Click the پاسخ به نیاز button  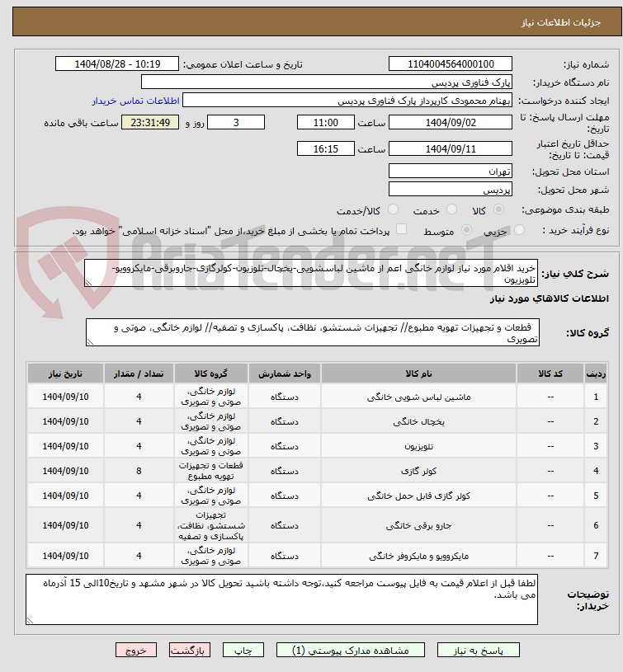click(478, 650)
